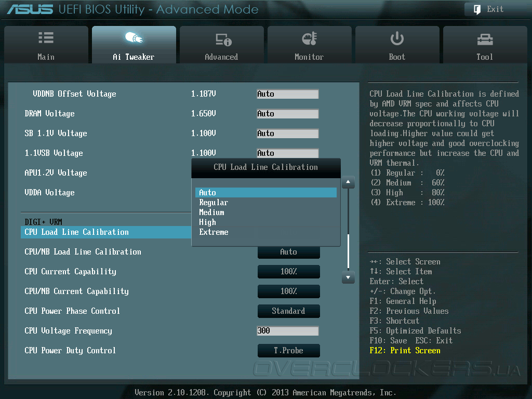This screenshot has height=399, width=532.
Task: Click the Advanced tab info icon
Action: click(x=223, y=39)
